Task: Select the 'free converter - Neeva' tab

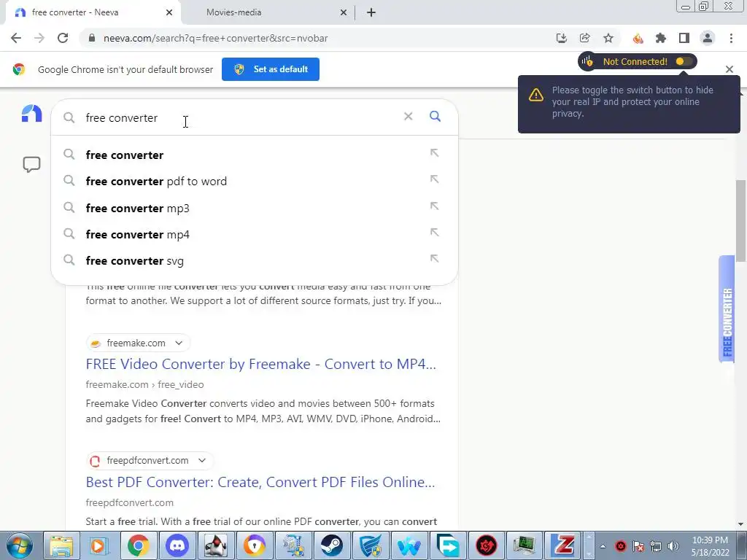Action: pos(75,12)
